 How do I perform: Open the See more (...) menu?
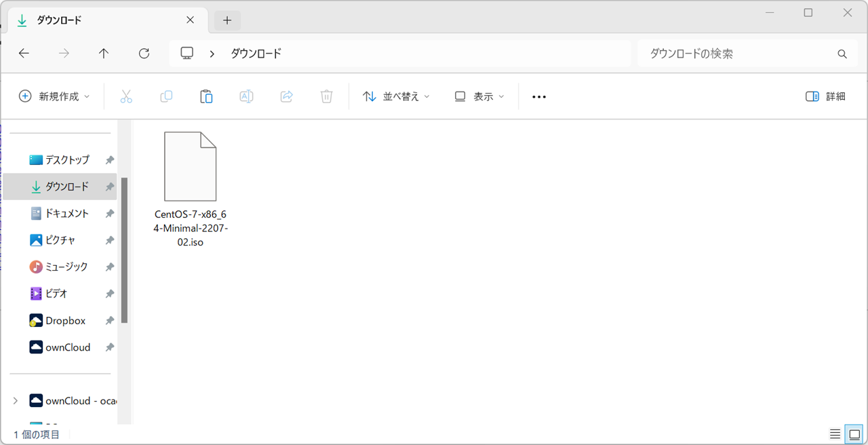pos(539,96)
